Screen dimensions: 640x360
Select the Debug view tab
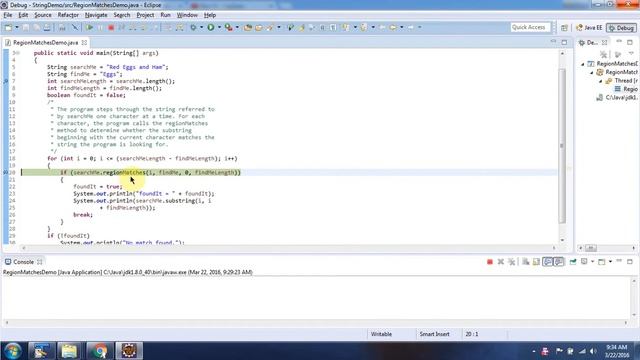592,42
